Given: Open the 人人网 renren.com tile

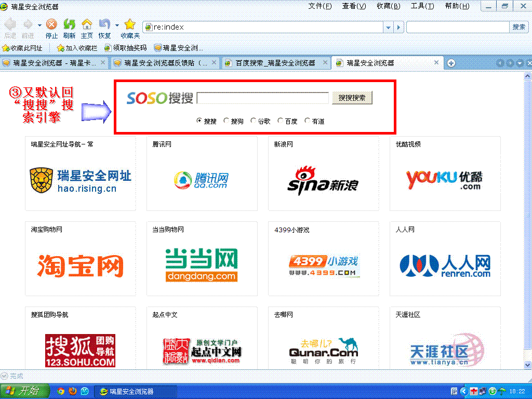Looking at the screenshot, I should pyautogui.click(x=445, y=259).
